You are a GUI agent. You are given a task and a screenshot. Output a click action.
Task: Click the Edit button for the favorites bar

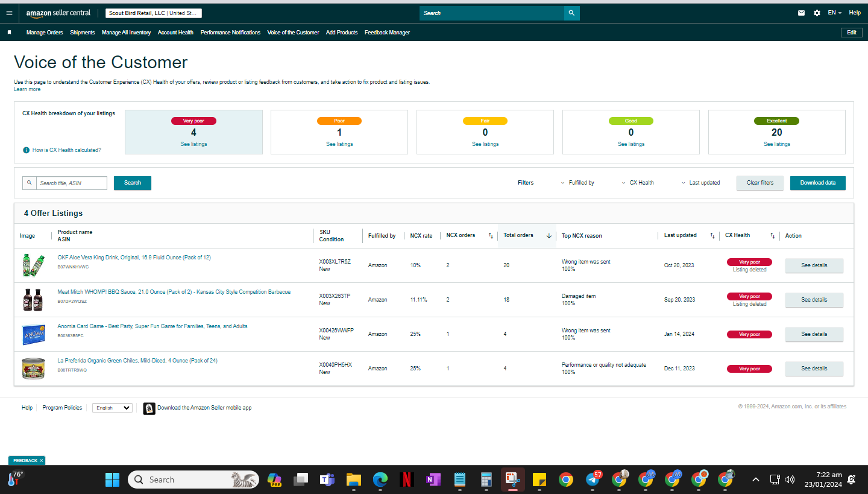tap(851, 33)
